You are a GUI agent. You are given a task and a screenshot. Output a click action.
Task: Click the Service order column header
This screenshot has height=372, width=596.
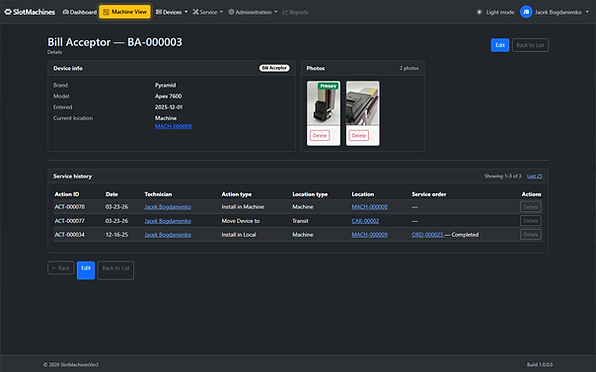coord(429,194)
